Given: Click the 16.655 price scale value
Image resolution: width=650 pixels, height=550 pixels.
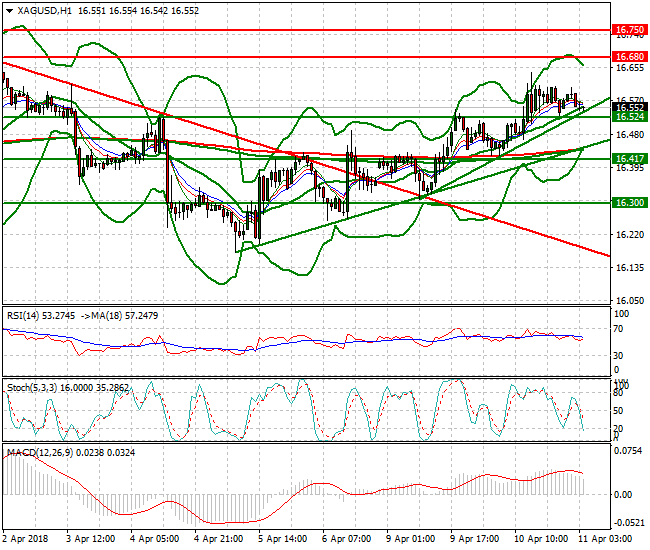Looking at the screenshot, I should pyautogui.click(x=630, y=68).
